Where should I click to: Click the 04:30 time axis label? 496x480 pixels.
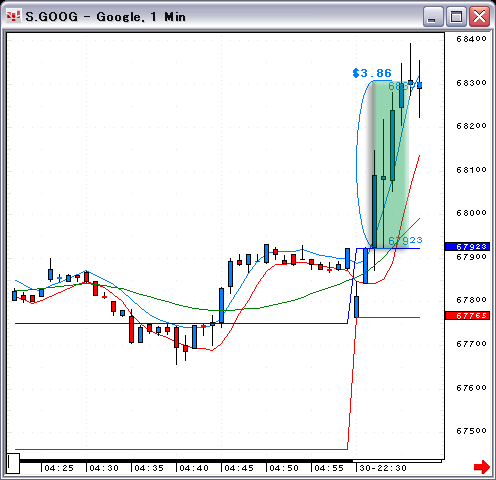pos(104,468)
